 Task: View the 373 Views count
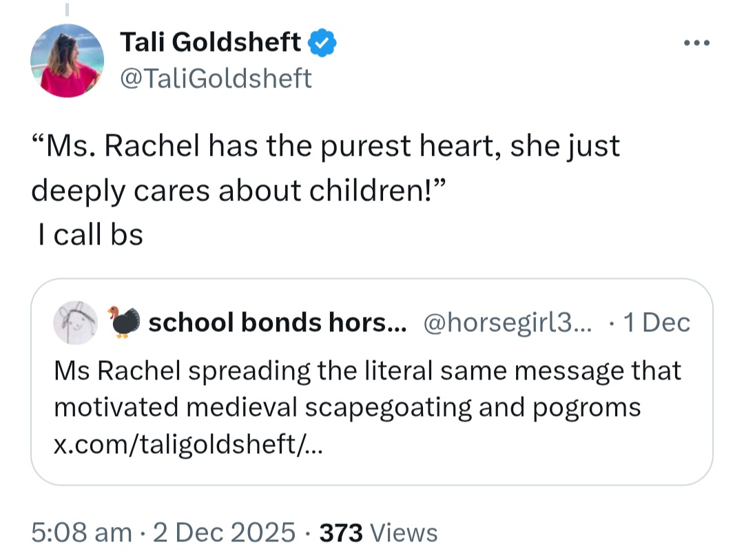coord(378,532)
